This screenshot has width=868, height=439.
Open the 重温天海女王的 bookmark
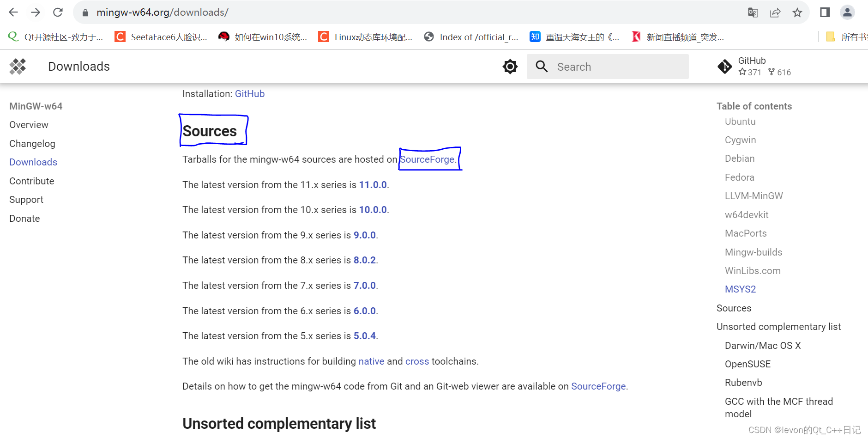[x=575, y=37]
